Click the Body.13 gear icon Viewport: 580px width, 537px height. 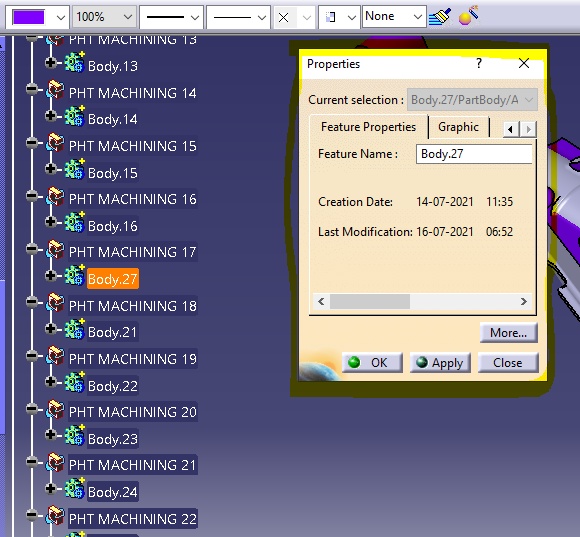pos(75,62)
